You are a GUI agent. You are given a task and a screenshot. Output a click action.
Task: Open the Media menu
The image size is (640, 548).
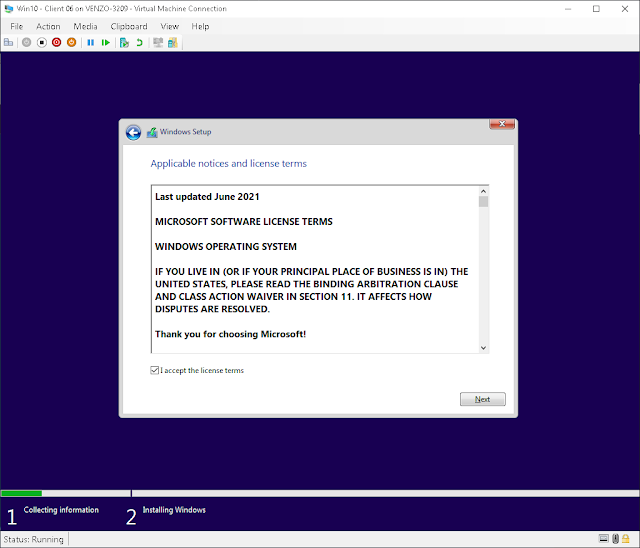pyautogui.click(x=85, y=27)
